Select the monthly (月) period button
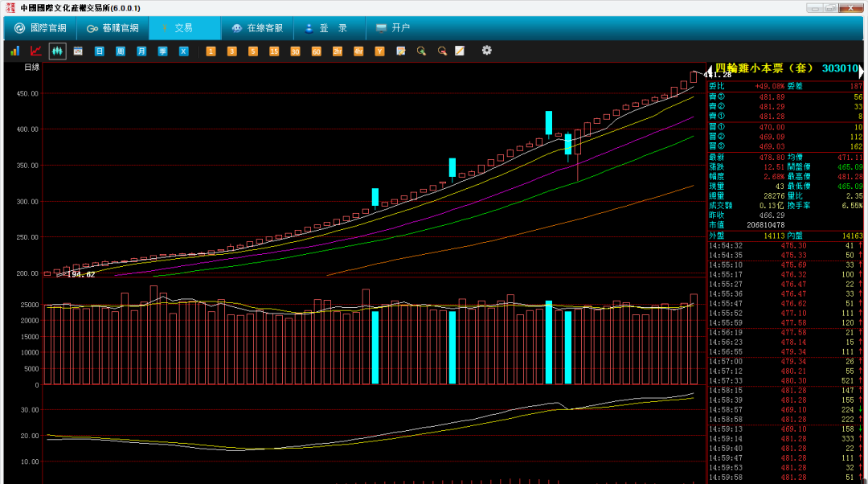The height and width of the screenshot is (484, 868). (x=141, y=51)
